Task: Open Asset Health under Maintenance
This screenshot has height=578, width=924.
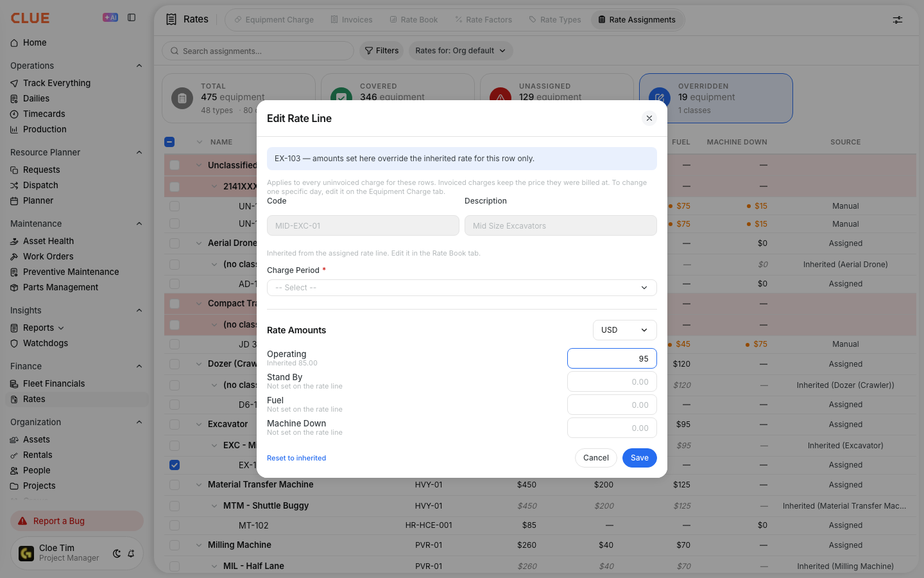Action: coord(48,241)
